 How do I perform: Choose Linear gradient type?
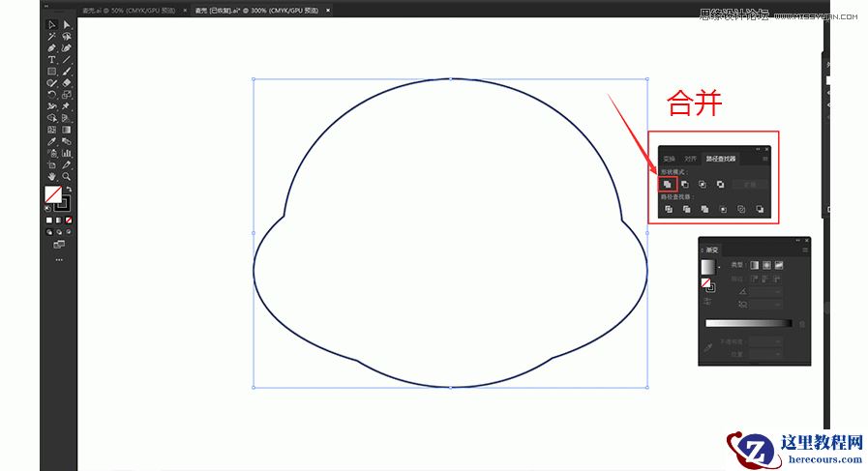[x=754, y=265]
